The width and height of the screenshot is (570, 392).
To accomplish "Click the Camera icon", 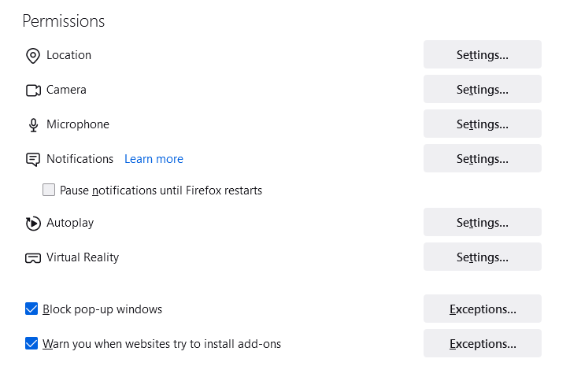I will [x=33, y=91].
